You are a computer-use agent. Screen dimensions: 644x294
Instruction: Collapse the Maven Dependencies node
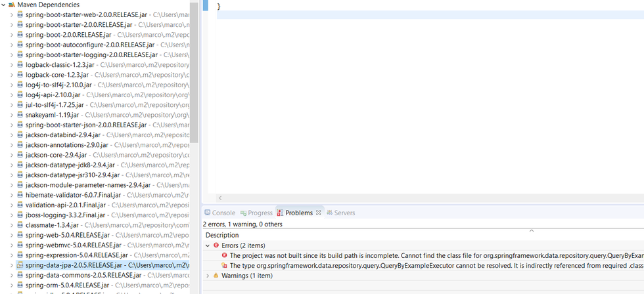coord(4,5)
